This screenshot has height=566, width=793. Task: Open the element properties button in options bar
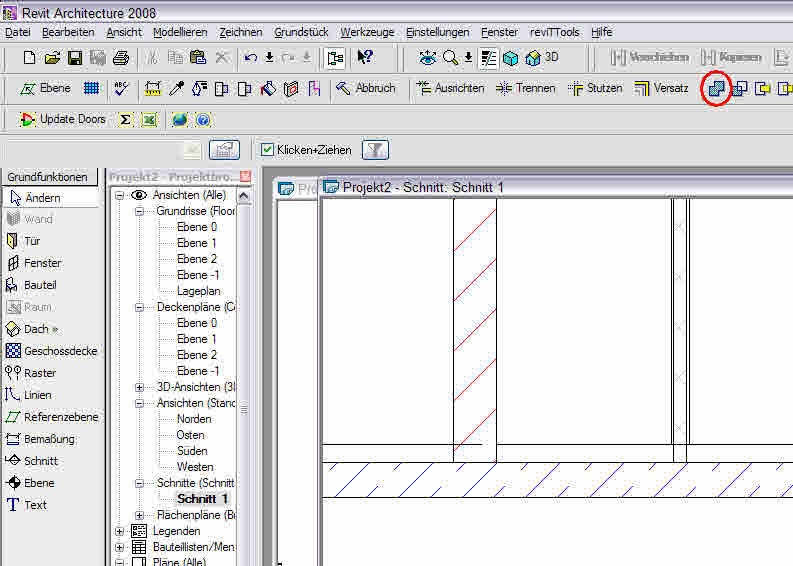pos(224,150)
